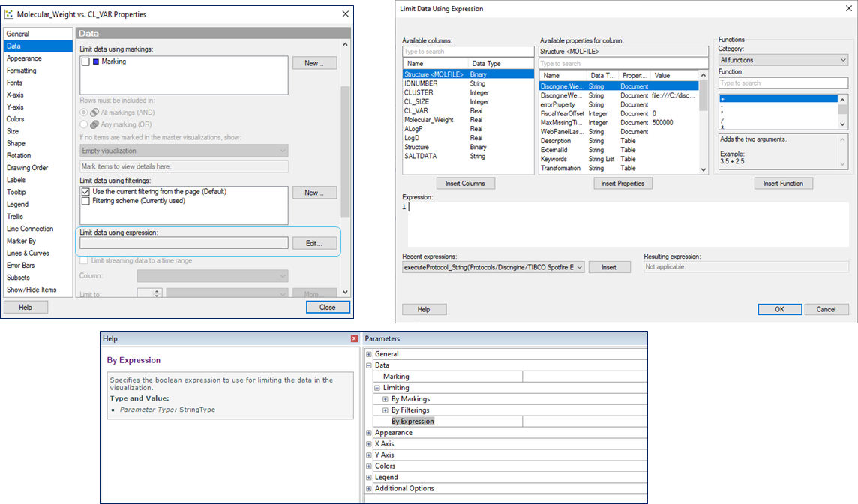Click New... button for filterings
This screenshot has width=858, height=504.
(314, 193)
